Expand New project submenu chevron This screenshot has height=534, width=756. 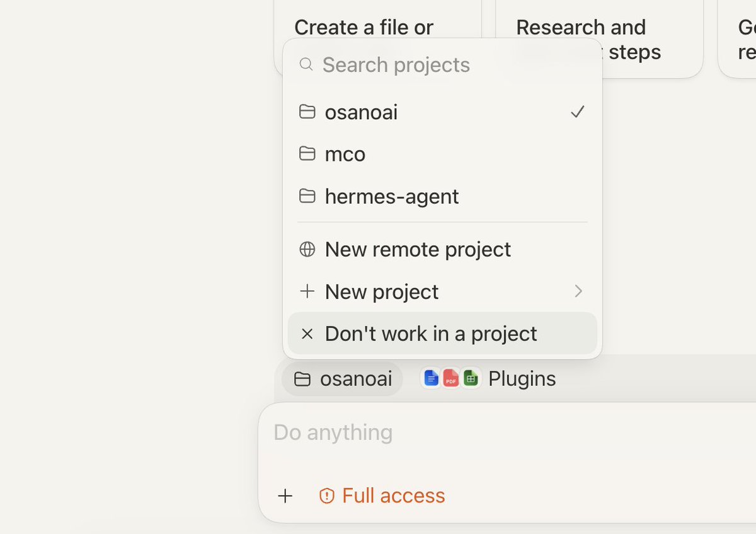tap(578, 291)
